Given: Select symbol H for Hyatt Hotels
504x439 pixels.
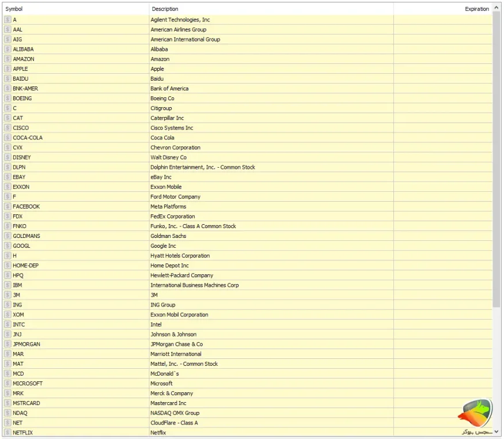Looking at the screenshot, I should coord(15,256).
